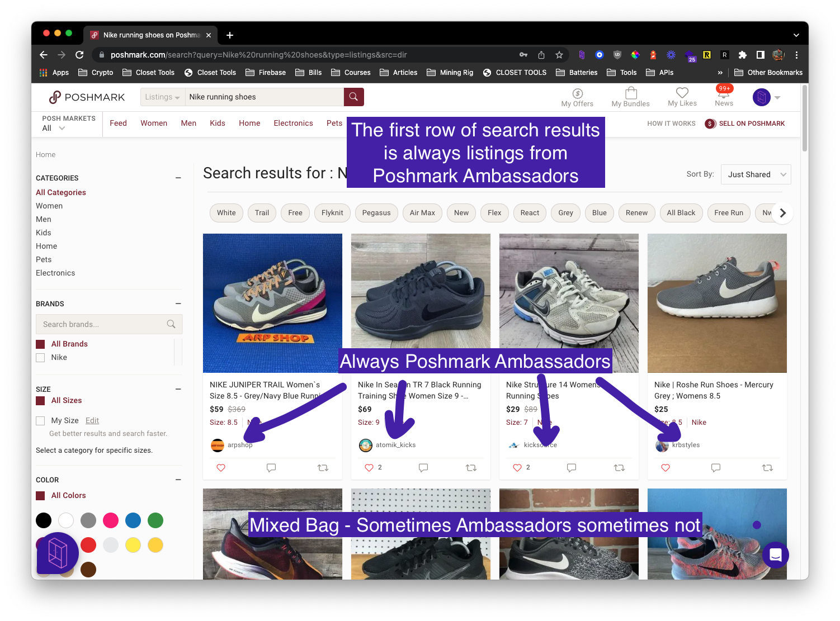Comment on the arpshop listing
Viewport: 840px width, 621px height.
pyautogui.click(x=271, y=468)
